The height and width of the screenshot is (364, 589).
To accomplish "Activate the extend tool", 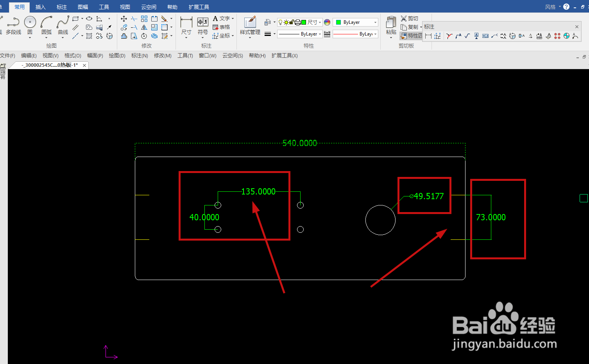I will click(134, 27).
